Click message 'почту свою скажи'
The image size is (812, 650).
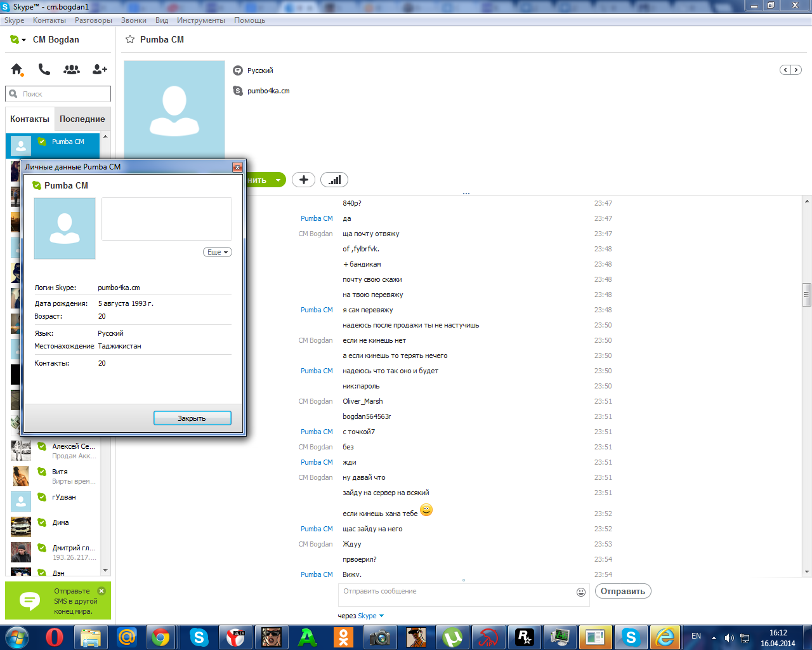pos(372,279)
